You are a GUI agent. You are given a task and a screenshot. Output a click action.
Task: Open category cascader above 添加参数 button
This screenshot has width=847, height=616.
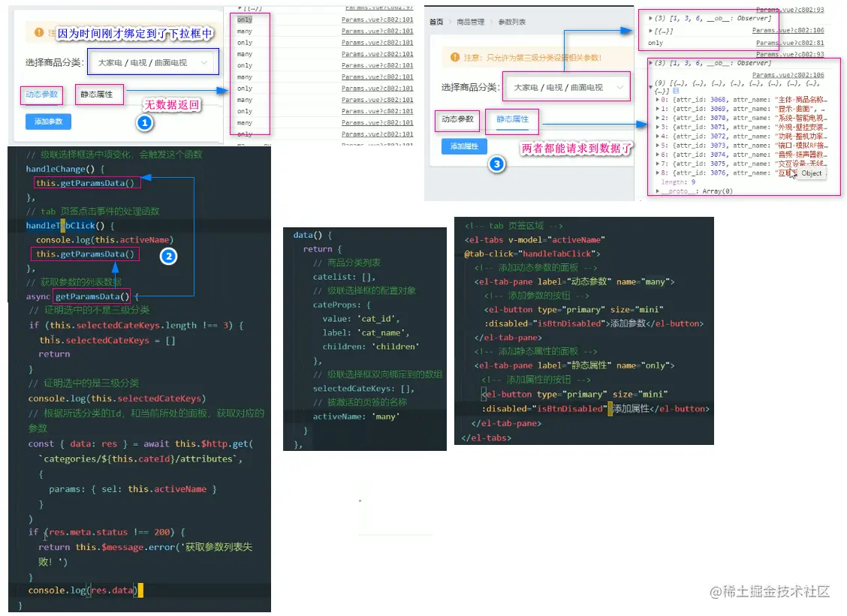pyautogui.click(x=153, y=62)
